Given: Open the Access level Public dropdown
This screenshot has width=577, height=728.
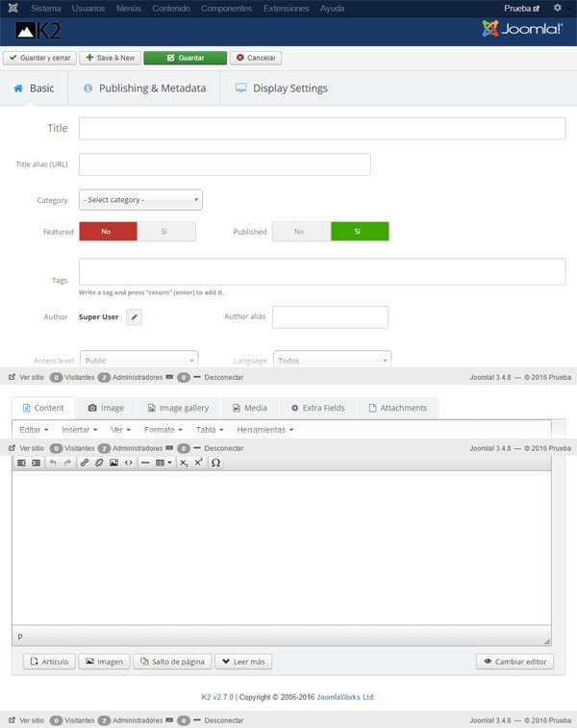Looking at the screenshot, I should click(x=139, y=361).
